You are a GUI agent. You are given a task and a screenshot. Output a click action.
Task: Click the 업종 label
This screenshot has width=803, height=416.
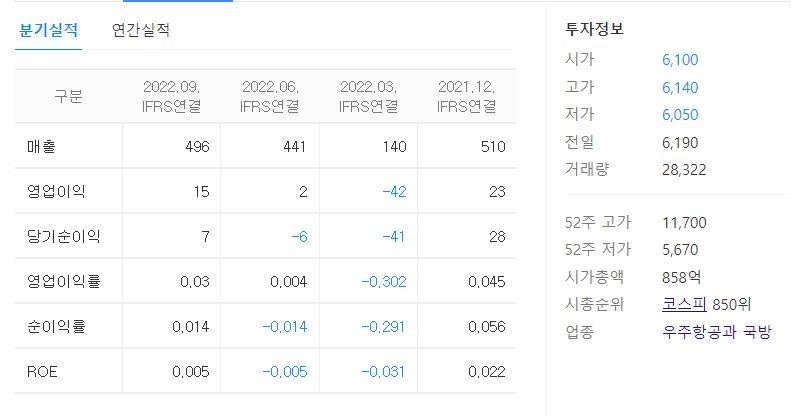point(579,332)
